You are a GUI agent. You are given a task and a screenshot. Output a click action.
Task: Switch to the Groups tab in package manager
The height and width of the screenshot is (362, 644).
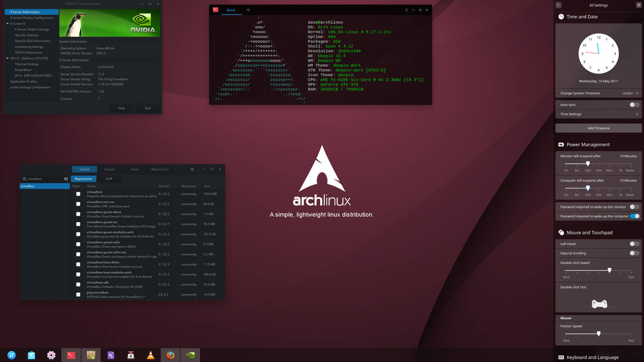(x=109, y=169)
